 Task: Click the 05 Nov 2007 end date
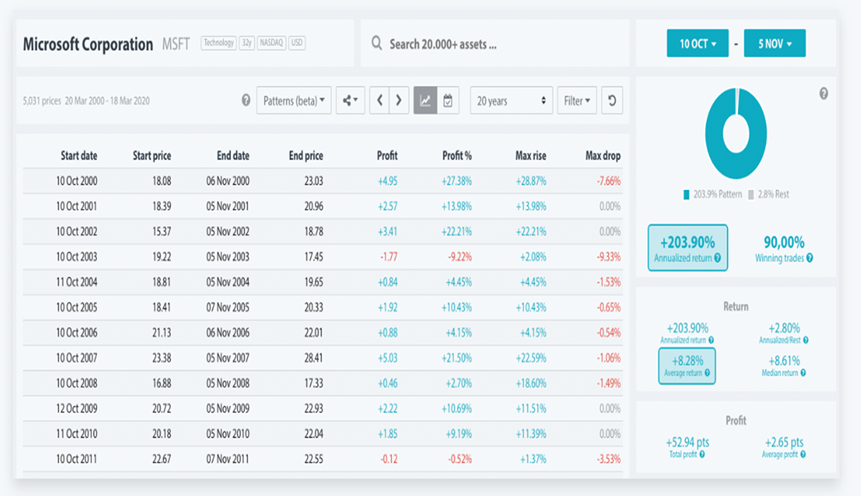227,358
